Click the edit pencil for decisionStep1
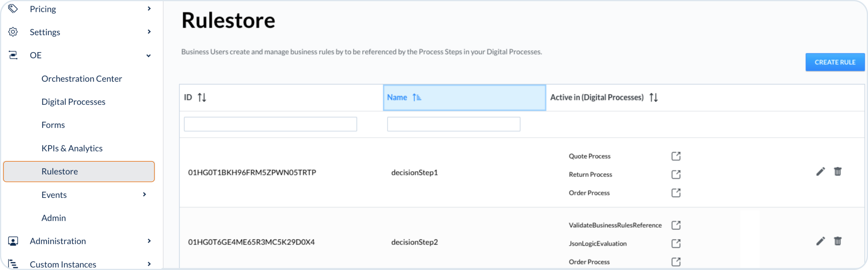 820,172
